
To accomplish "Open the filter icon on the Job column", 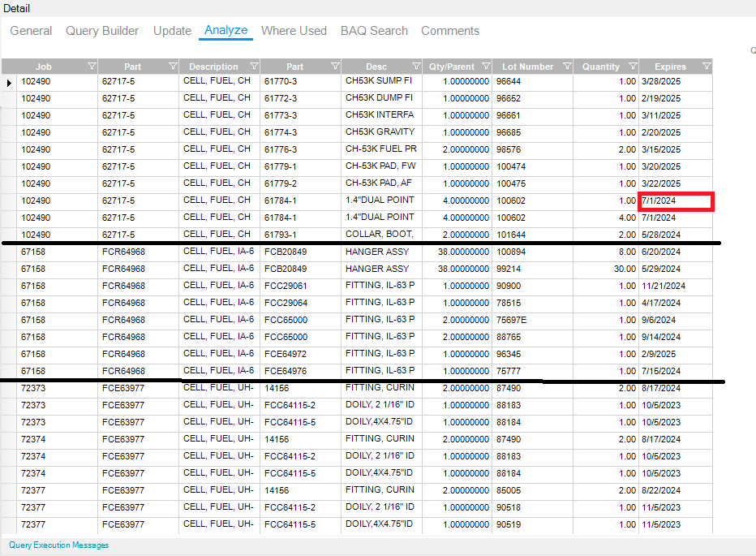I will (x=92, y=66).
